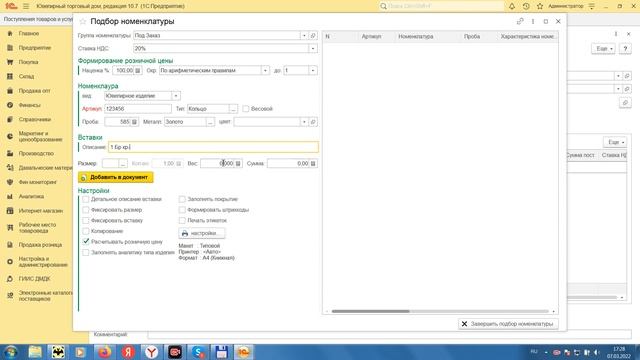Click Интернет магазин icon in sidebar
640x360 pixels.
tap(10, 211)
